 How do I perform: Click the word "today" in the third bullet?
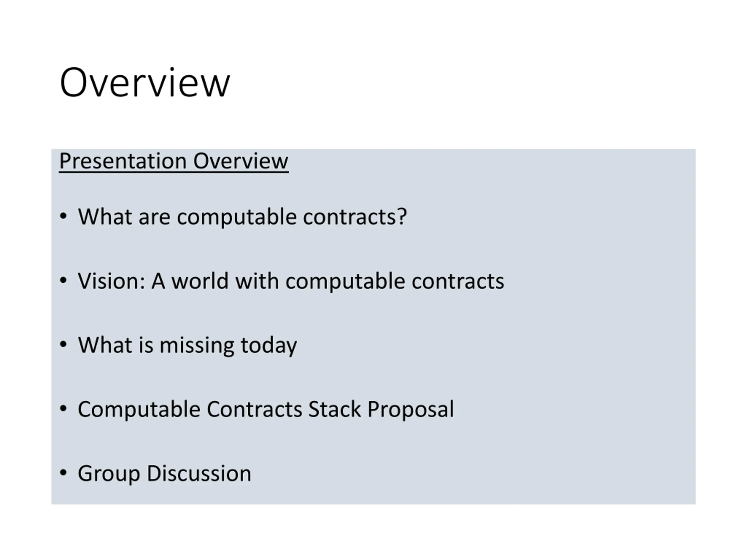[268, 346]
